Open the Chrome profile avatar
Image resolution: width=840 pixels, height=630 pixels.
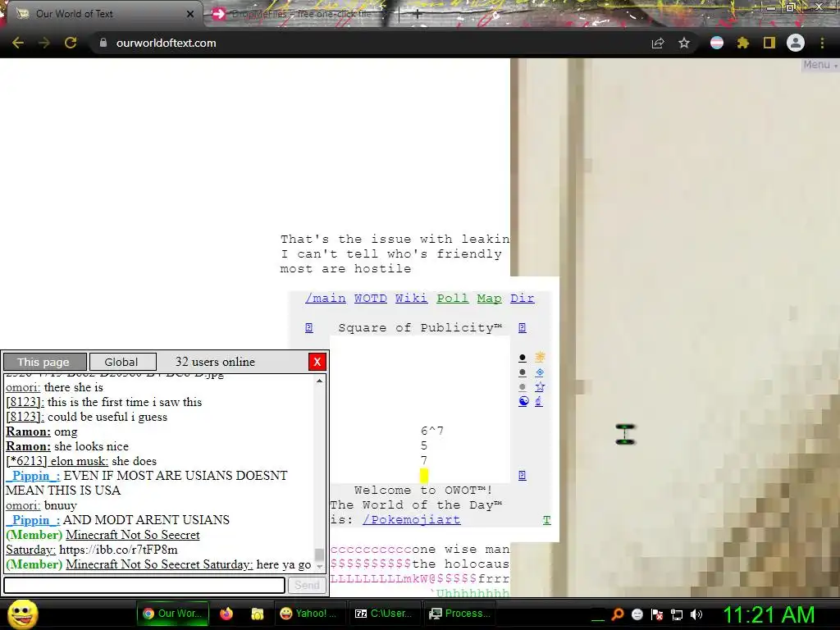(796, 43)
